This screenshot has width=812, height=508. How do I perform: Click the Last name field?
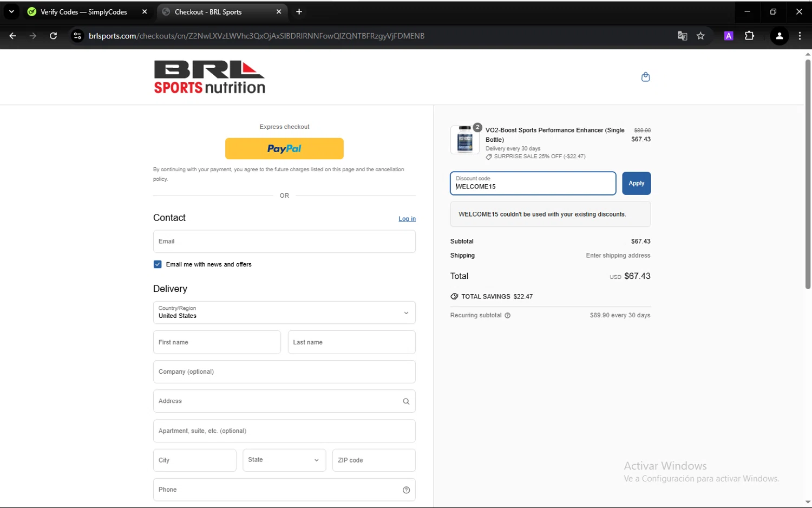click(x=351, y=342)
